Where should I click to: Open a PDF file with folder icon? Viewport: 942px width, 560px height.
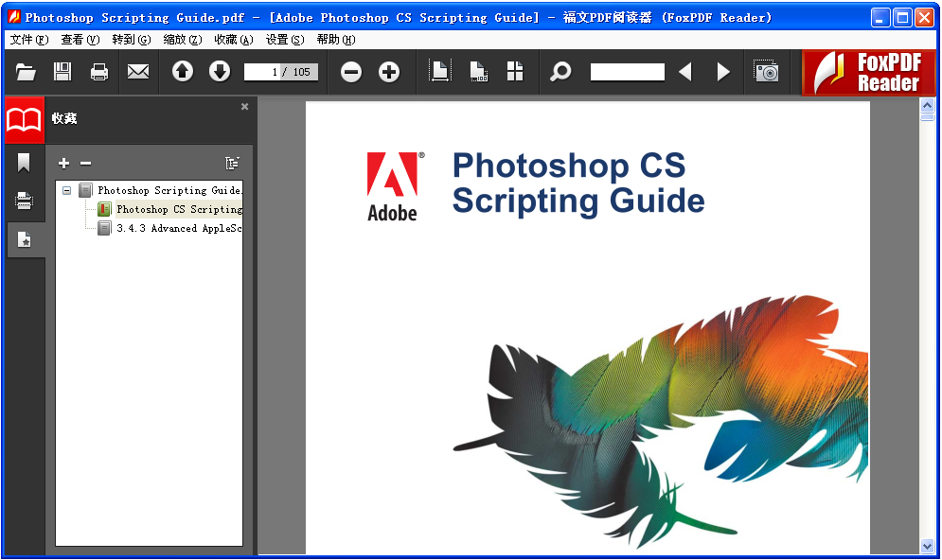tap(26, 72)
